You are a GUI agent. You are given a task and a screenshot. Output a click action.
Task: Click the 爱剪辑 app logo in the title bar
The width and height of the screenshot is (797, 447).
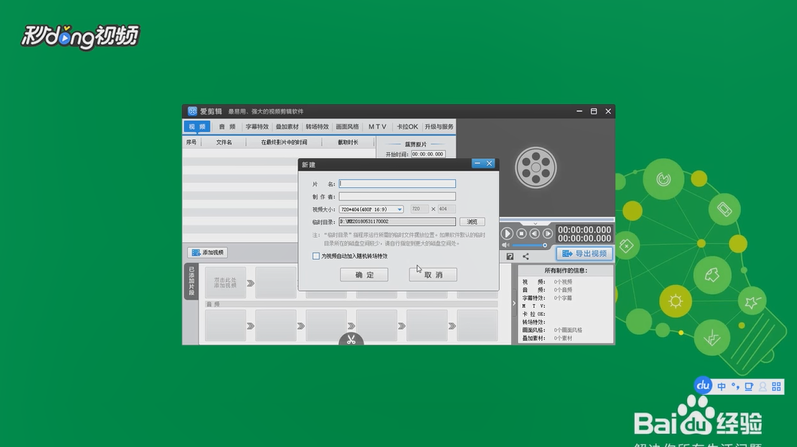click(x=192, y=111)
